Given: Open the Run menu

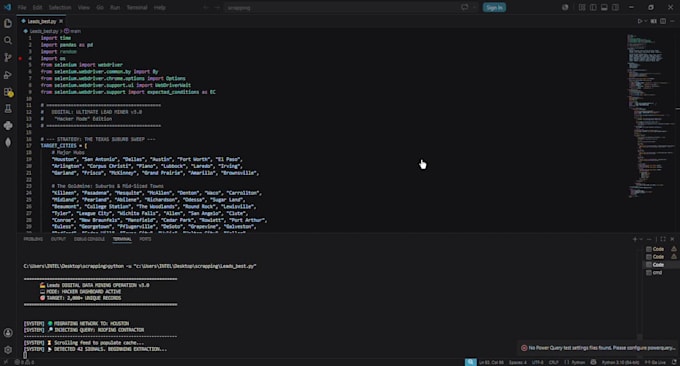Looking at the screenshot, I should (x=115, y=7).
